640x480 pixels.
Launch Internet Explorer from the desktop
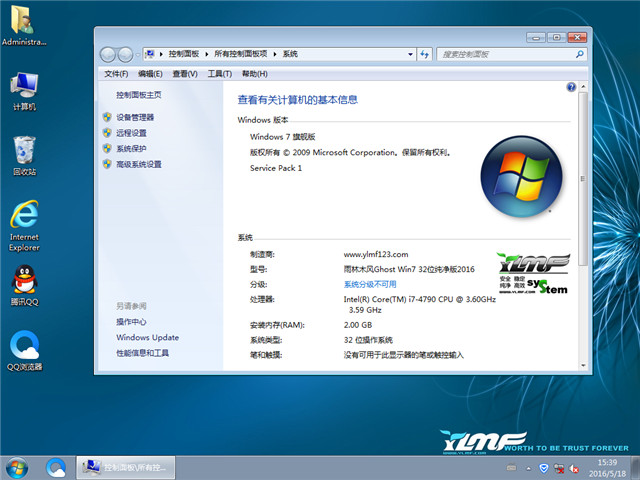click(x=24, y=225)
